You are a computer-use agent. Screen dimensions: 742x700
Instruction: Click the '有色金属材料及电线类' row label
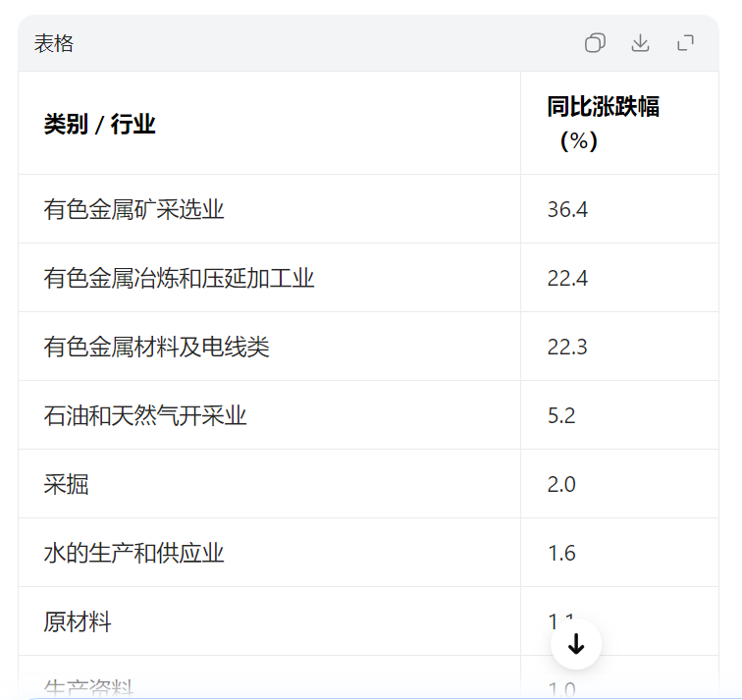(x=156, y=347)
